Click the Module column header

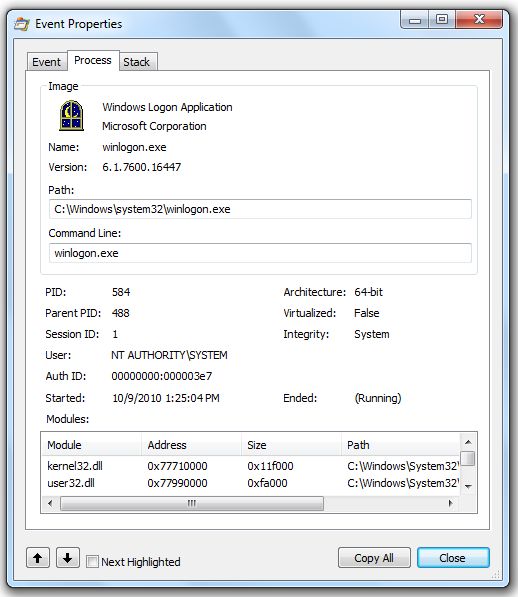[x=91, y=445]
